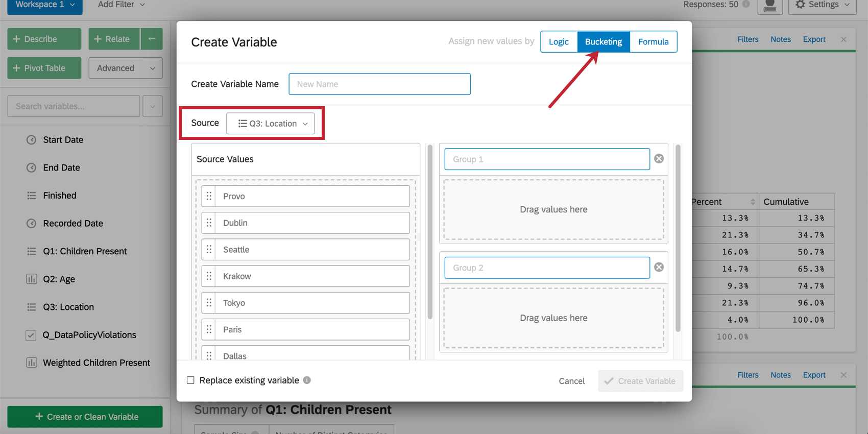Image resolution: width=868 pixels, height=434 pixels.
Task: Click the Create Variable Name input field
Action: coord(379,84)
